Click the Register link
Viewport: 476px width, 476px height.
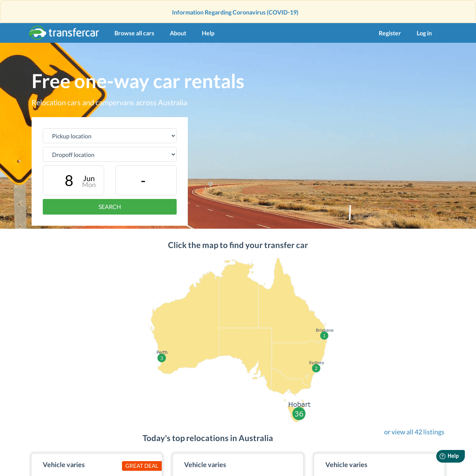pos(390,33)
